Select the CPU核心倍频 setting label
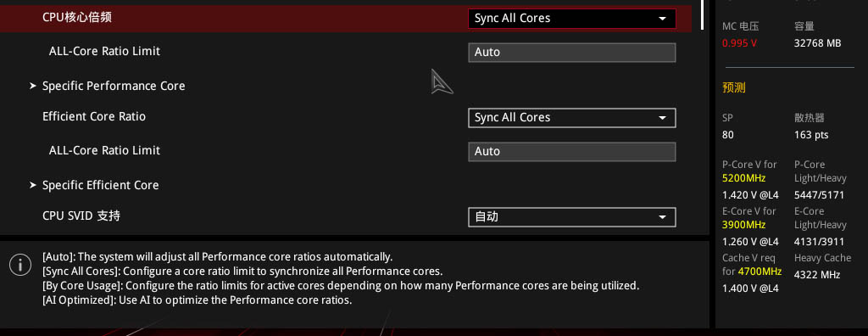The height and width of the screenshot is (336, 868). pyautogui.click(x=77, y=17)
